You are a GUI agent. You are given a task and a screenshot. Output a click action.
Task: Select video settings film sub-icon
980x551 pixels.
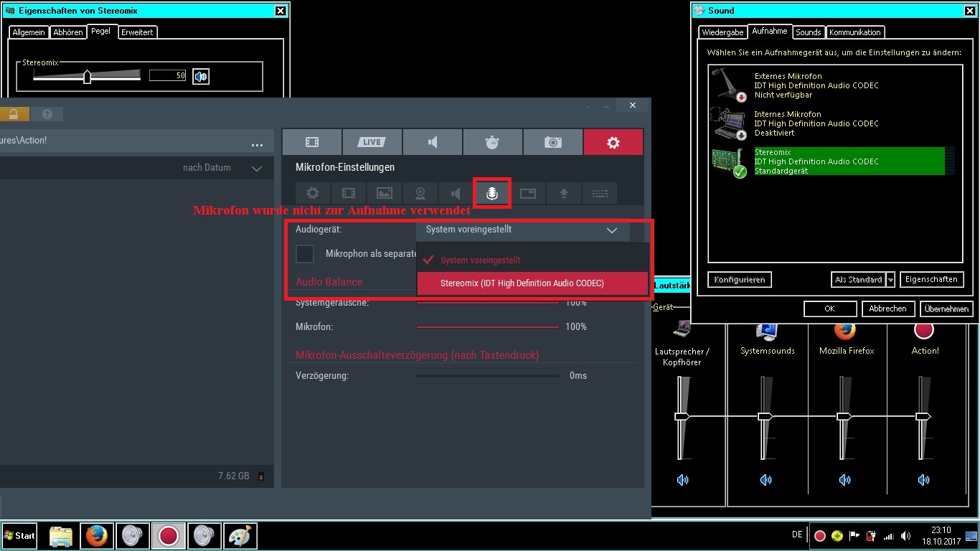click(x=349, y=193)
